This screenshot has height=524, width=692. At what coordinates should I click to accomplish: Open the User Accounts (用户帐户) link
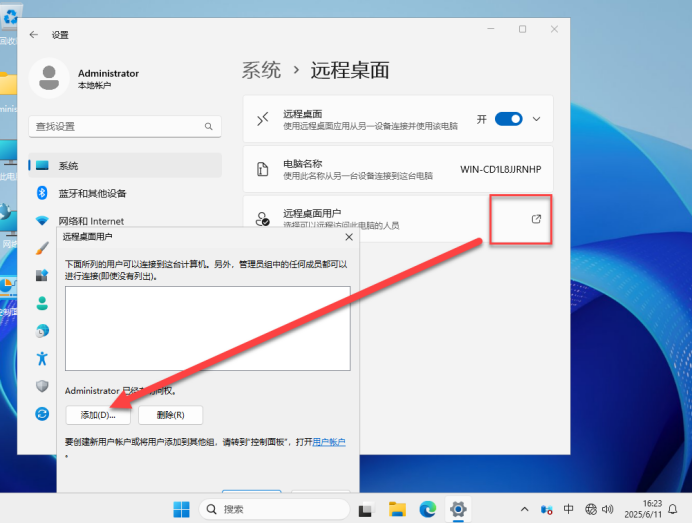pos(329,441)
